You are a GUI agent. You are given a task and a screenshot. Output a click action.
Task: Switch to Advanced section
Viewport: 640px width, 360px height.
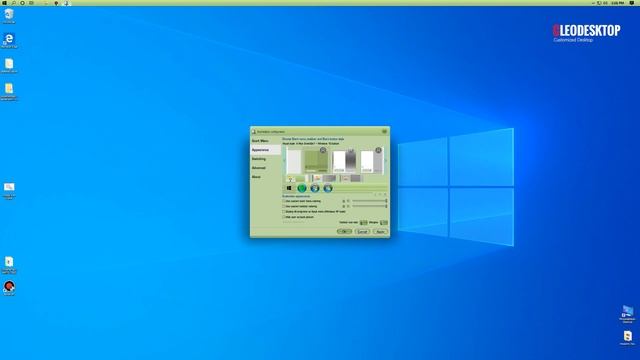pos(265,168)
